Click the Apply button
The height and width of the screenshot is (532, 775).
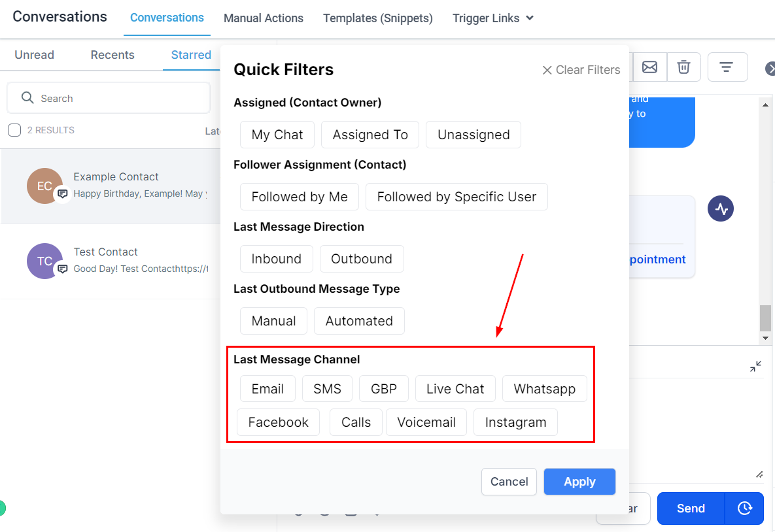tap(579, 482)
